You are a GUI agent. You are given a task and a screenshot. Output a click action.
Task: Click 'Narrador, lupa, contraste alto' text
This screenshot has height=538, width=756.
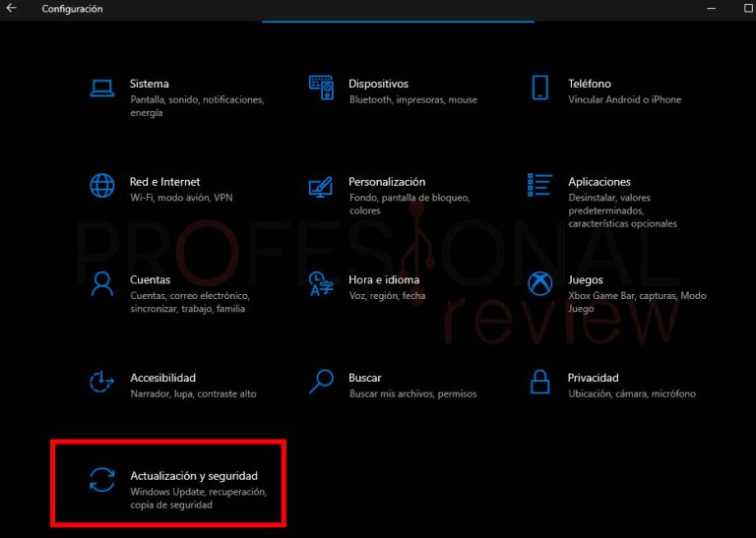click(x=193, y=393)
